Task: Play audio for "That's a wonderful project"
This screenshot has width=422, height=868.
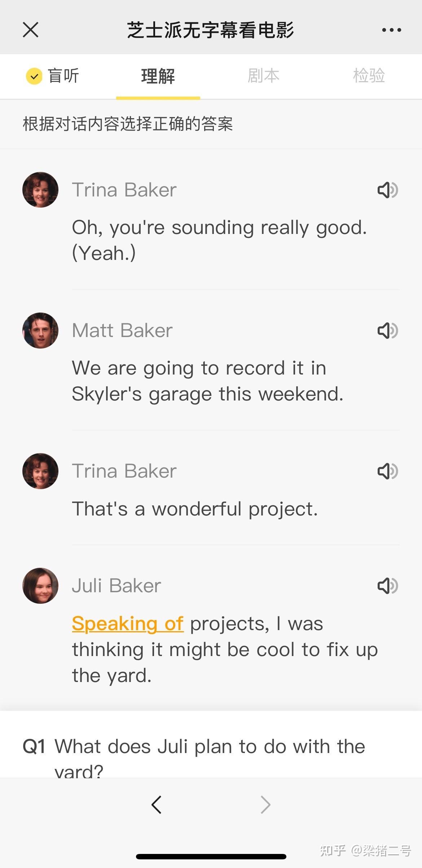Action: coord(388,471)
